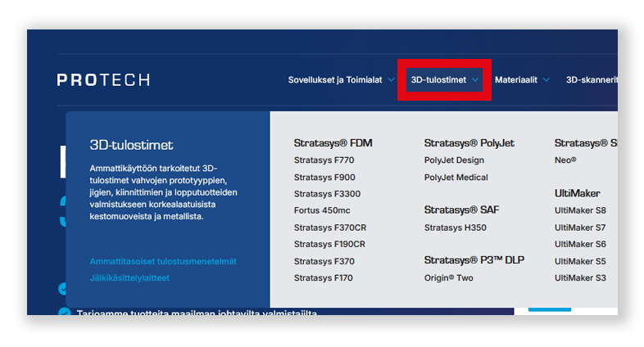This screenshot has width=644, height=347.
Task: Select Stratasys F770 printer
Action: point(324,160)
